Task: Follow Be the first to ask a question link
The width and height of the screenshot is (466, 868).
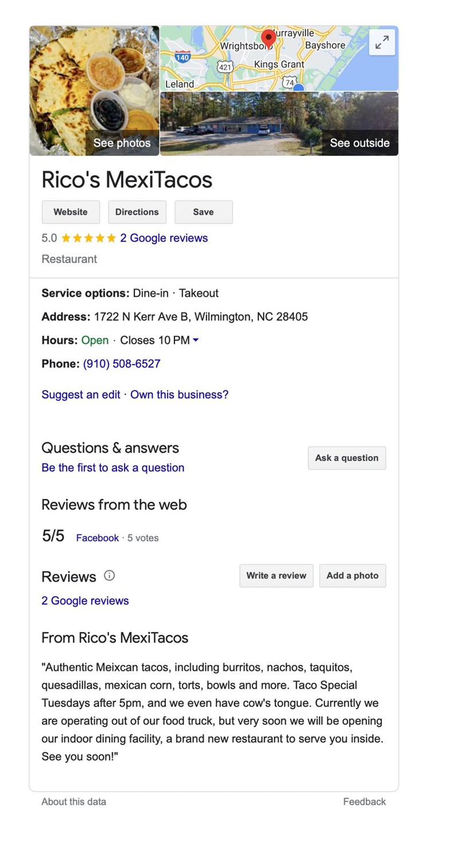Action: point(113,468)
